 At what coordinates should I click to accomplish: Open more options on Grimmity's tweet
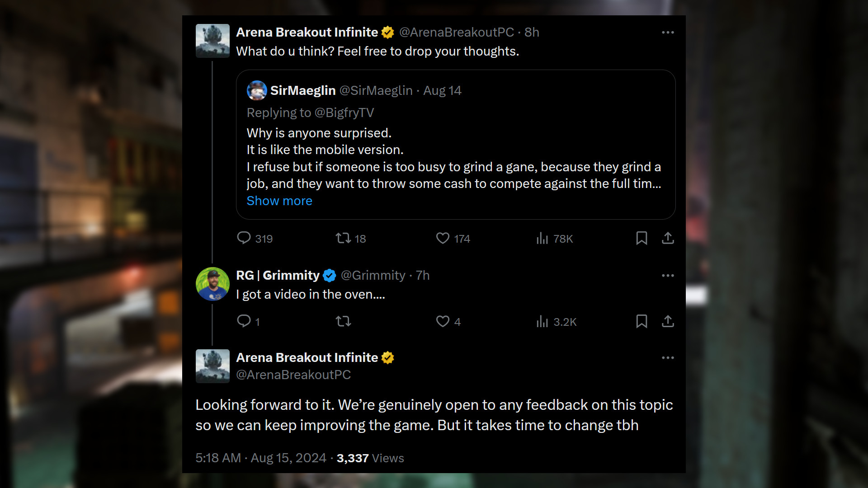(668, 276)
